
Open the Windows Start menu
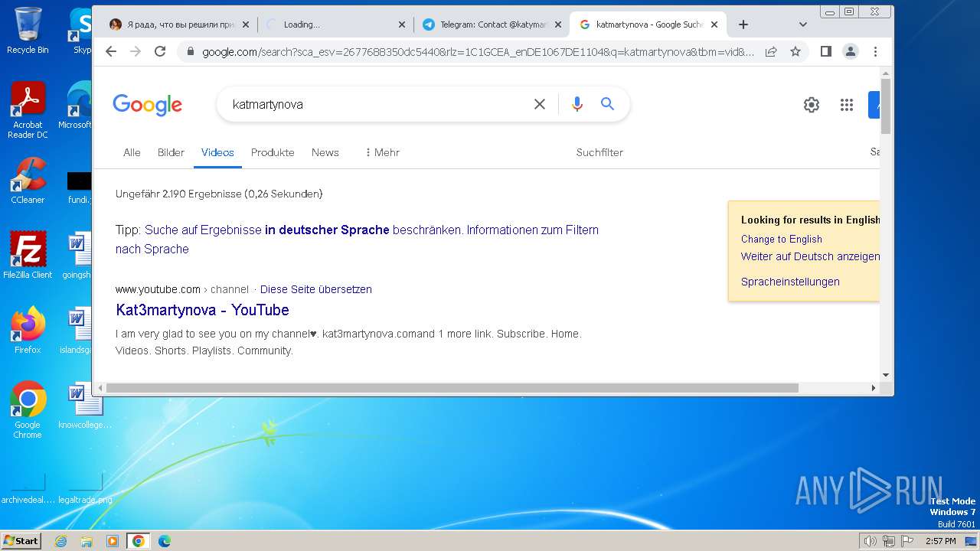click(21, 541)
